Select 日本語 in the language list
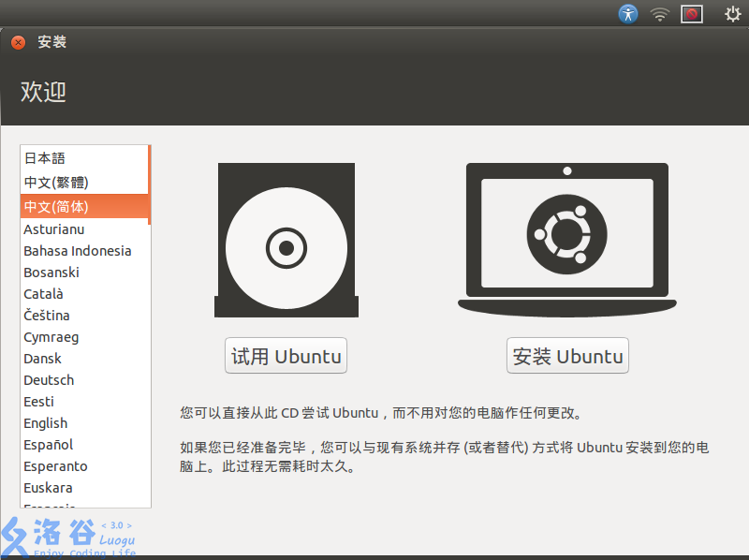Image resolution: width=749 pixels, height=560 pixels. 84,157
